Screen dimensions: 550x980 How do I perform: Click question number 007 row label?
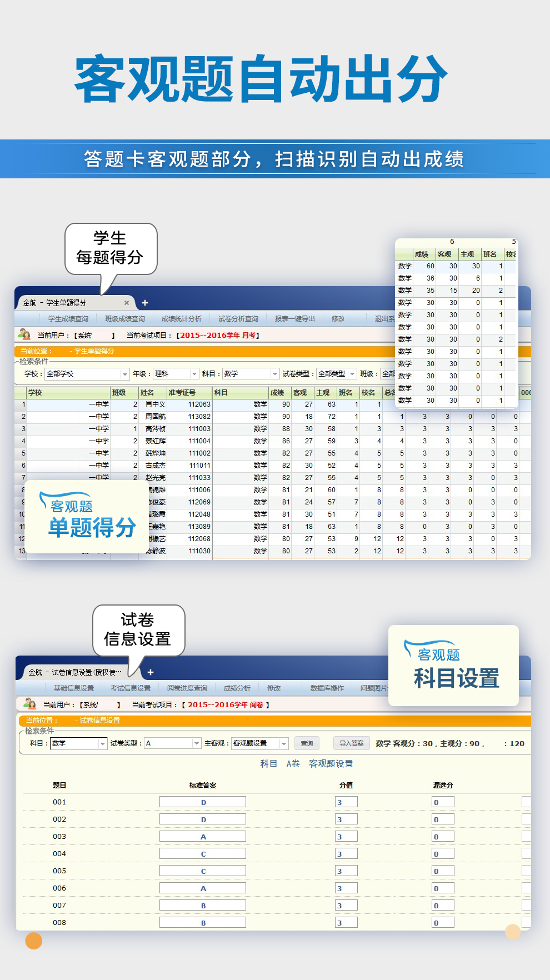point(59,906)
